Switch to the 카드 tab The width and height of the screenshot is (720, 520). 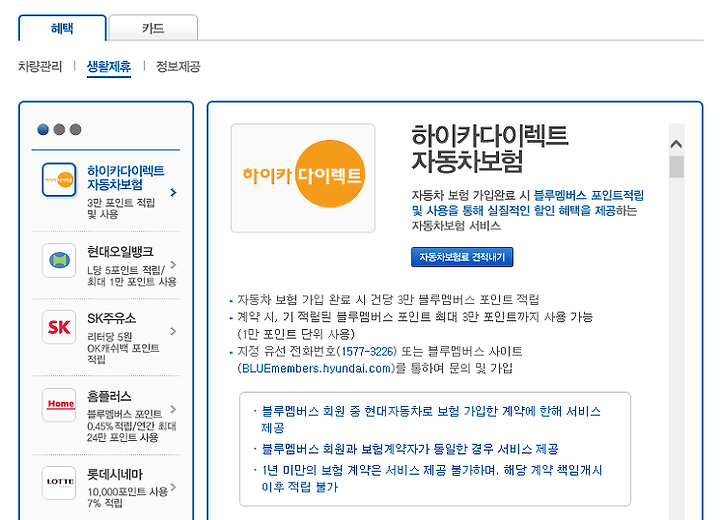(153, 28)
